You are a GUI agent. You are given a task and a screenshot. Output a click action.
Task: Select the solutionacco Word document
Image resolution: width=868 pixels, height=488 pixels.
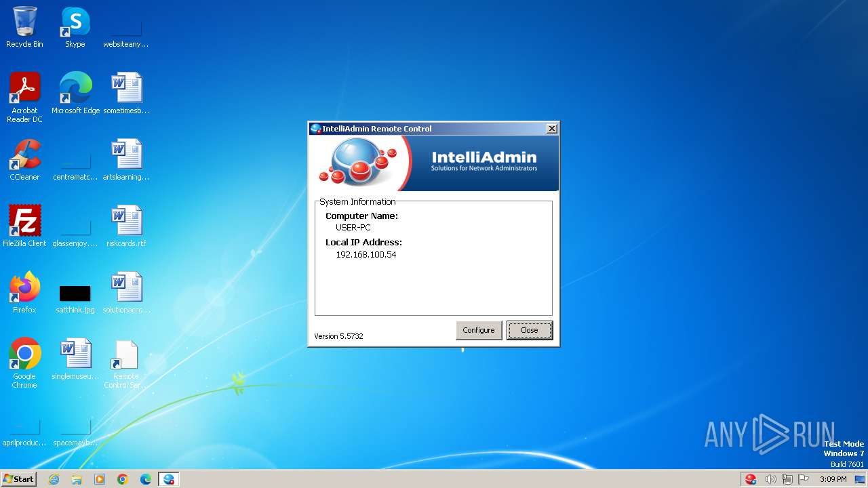click(x=126, y=293)
